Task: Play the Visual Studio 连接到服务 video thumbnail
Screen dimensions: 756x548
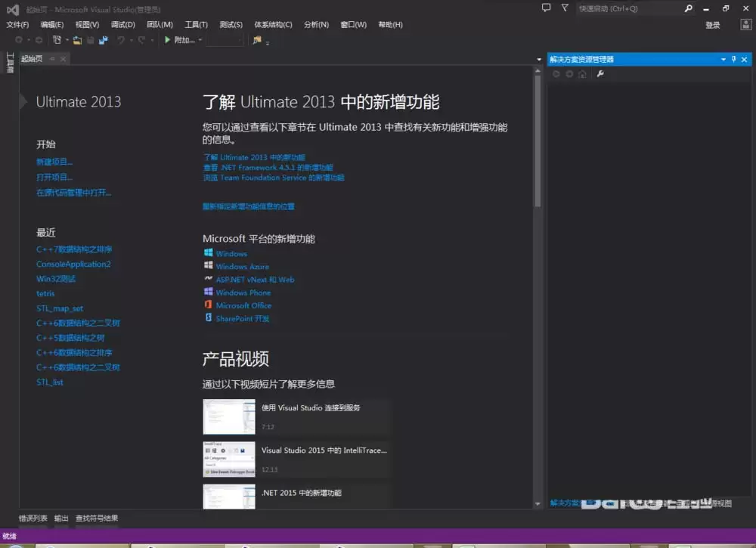Action: [x=229, y=416]
